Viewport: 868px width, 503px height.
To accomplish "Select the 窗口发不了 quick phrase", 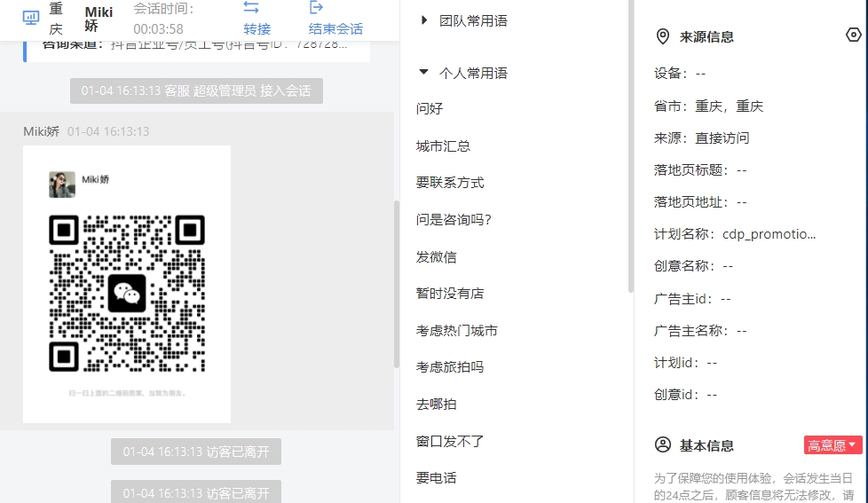I will click(450, 441).
